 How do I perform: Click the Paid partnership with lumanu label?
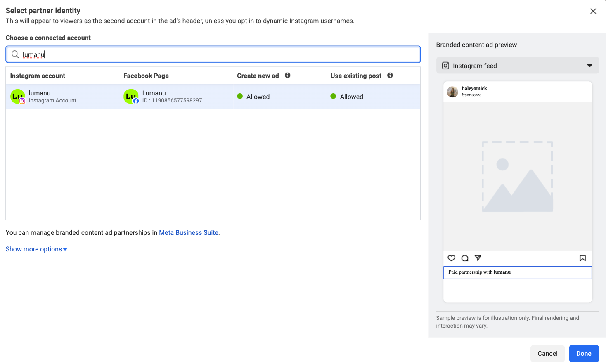click(480, 272)
